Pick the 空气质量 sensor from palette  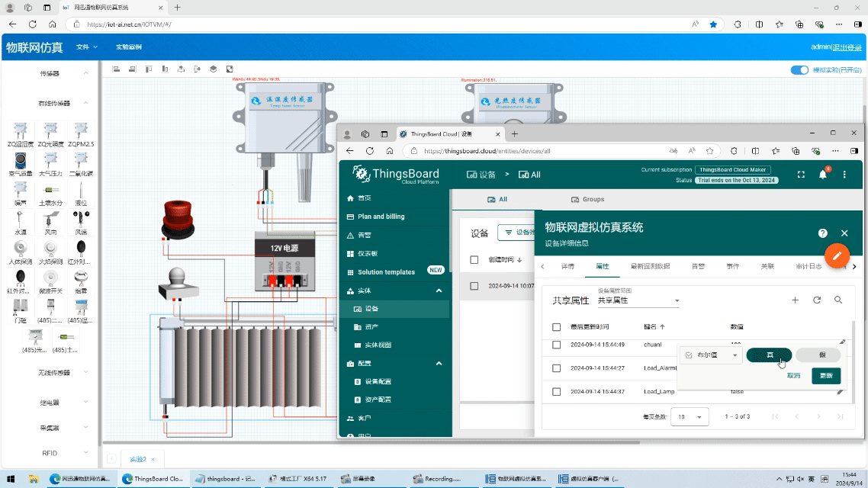click(x=21, y=161)
